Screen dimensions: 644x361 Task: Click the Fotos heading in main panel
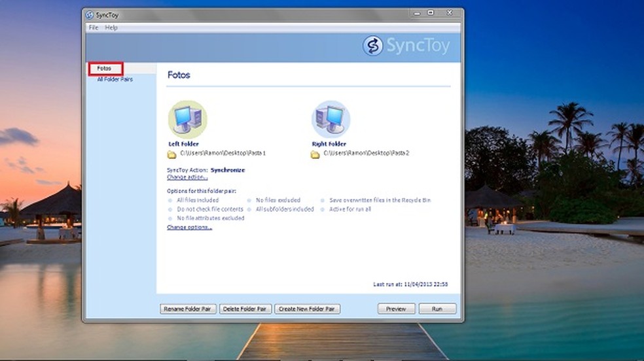(x=179, y=75)
